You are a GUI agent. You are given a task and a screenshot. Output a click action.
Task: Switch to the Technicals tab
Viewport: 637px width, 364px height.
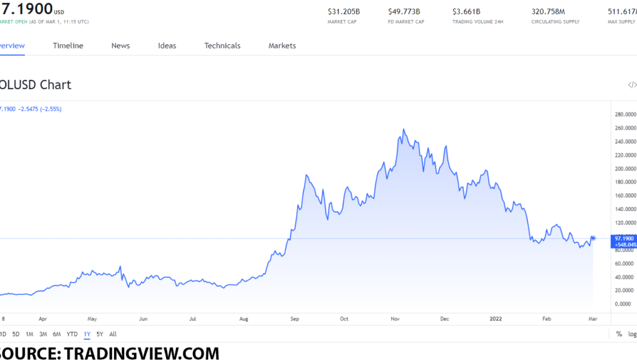(222, 45)
